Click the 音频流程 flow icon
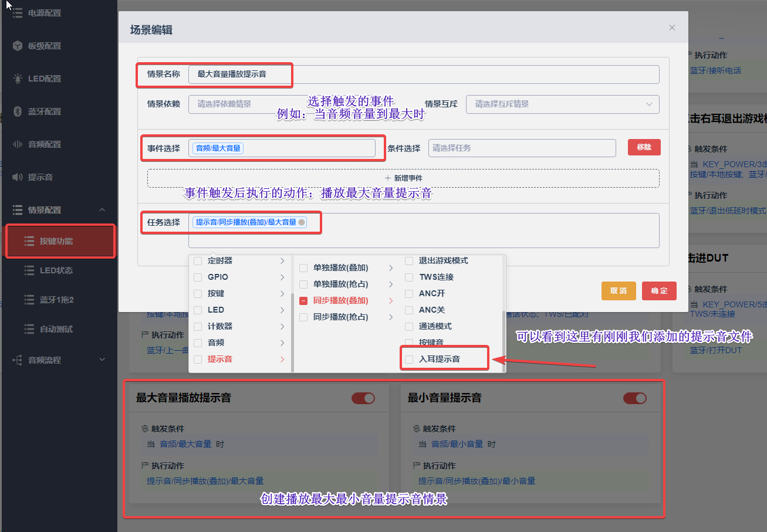Image resolution: width=767 pixels, height=532 pixels. point(18,360)
